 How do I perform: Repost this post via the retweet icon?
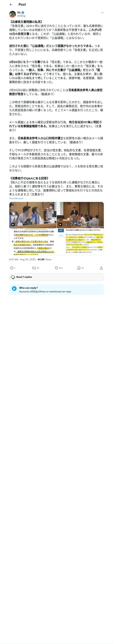pyautogui.click(x=34, y=268)
